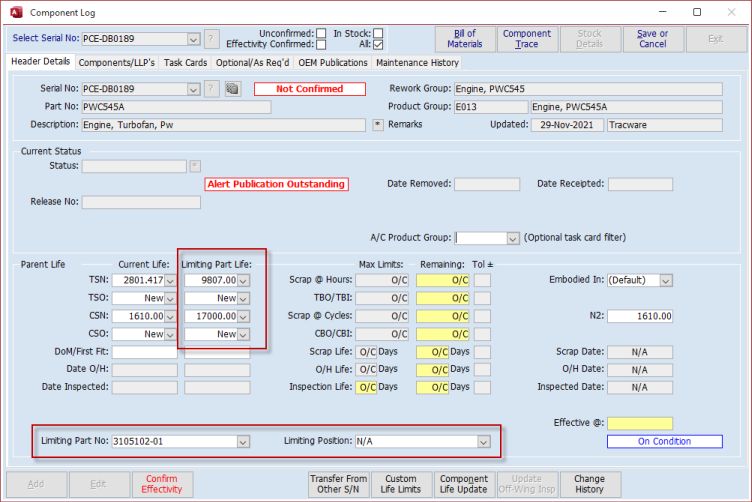Toggle Tol checkbox on CBO/CBI row
The image size is (752, 502).
[482, 334]
